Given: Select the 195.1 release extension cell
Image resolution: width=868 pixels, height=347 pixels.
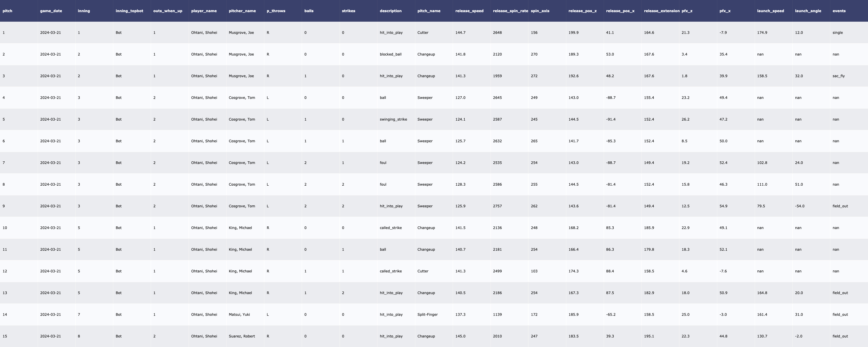Looking at the screenshot, I should pyautogui.click(x=649, y=336).
